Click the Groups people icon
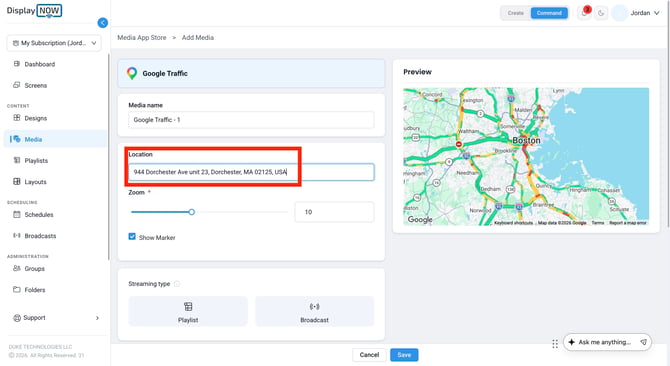 (17, 268)
